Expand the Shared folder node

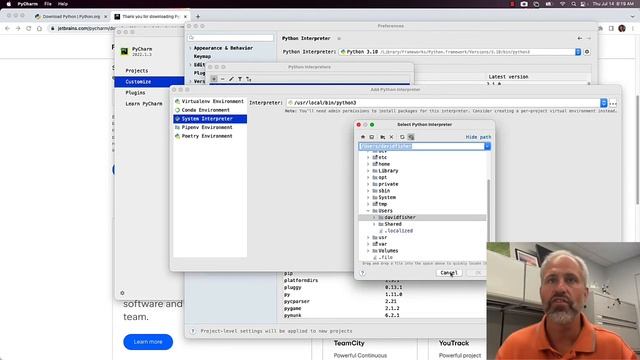(374, 224)
